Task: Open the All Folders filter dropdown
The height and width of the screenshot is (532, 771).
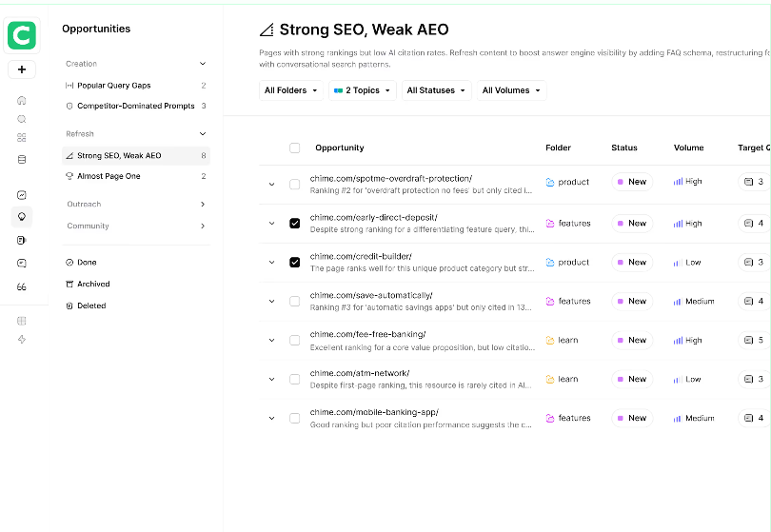Action: pos(291,90)
